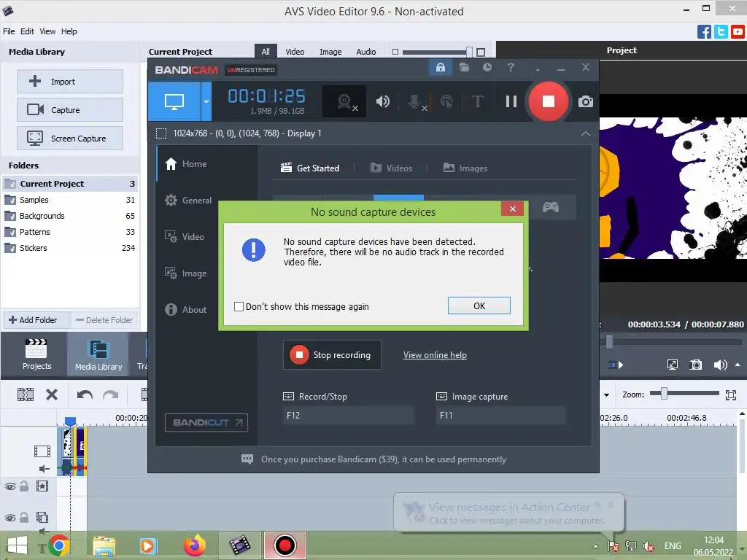Check Don't show this message again
Image resolution: width=747 pixels, height=560 pixels.
point(239,307)
